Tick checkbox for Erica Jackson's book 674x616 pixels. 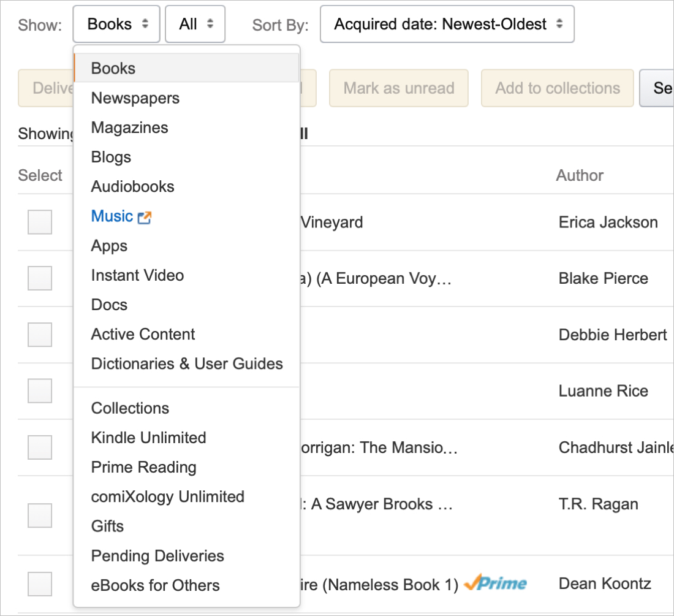40,222
